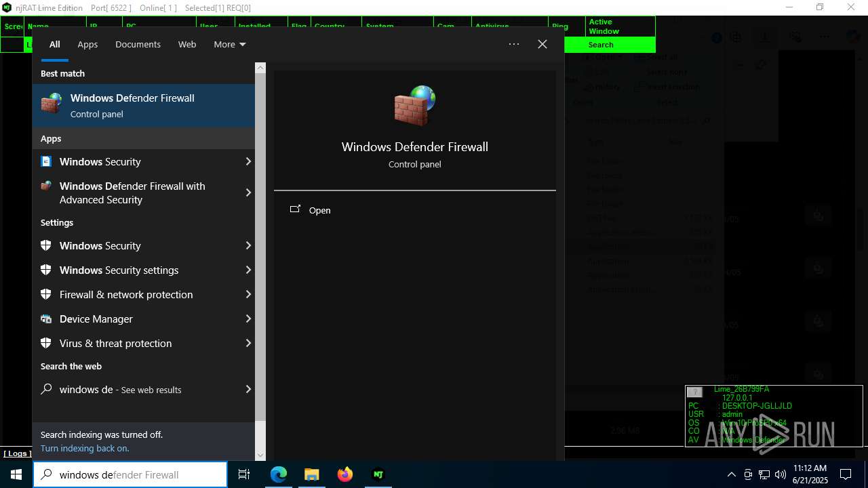Expand Windows Security app result arrow
The image size is (868, 488).
point(248,161)
